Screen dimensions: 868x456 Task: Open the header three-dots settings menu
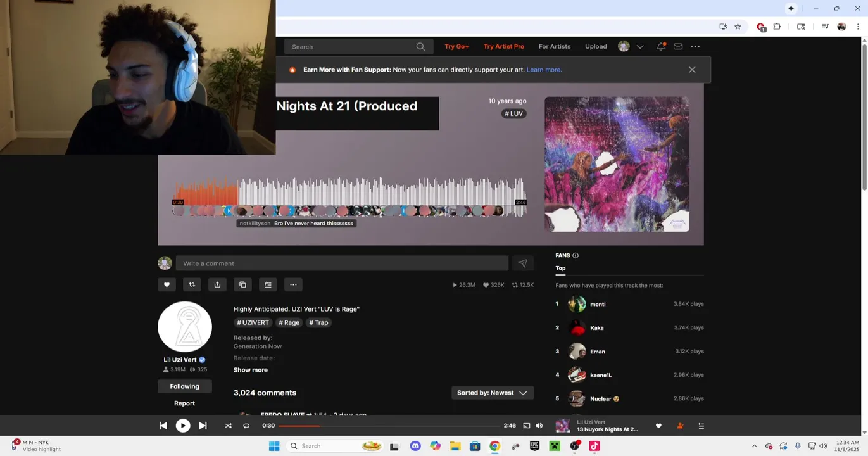pyautogui.click(x=695, y=46)
